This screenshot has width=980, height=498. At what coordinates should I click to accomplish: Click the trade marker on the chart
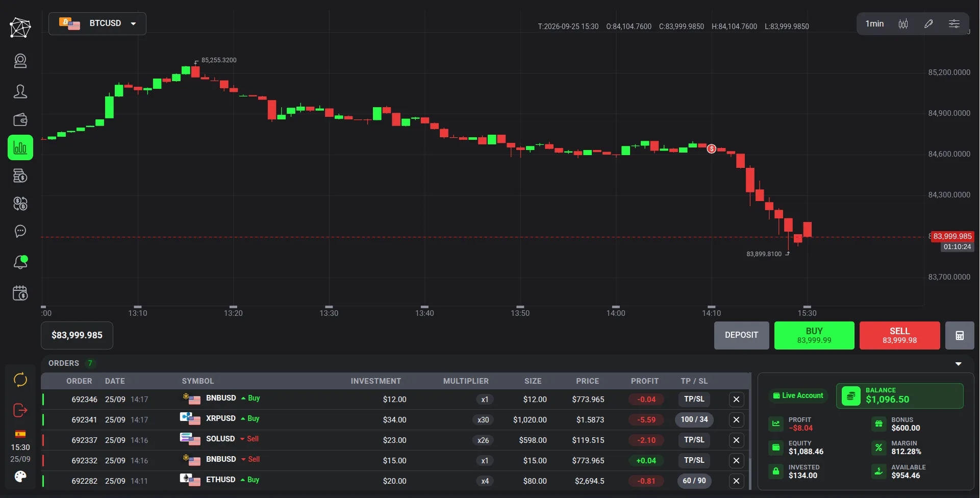[x=712, y=149]
